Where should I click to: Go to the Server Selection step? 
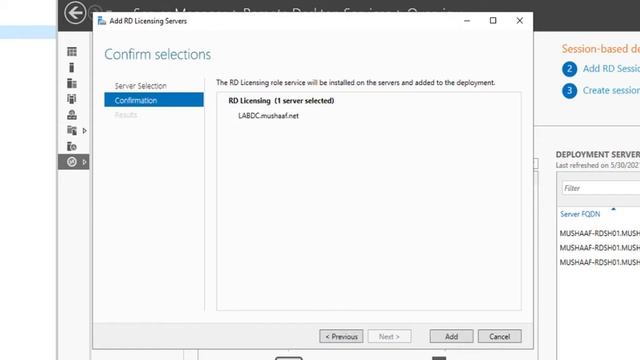coord(140,86)
